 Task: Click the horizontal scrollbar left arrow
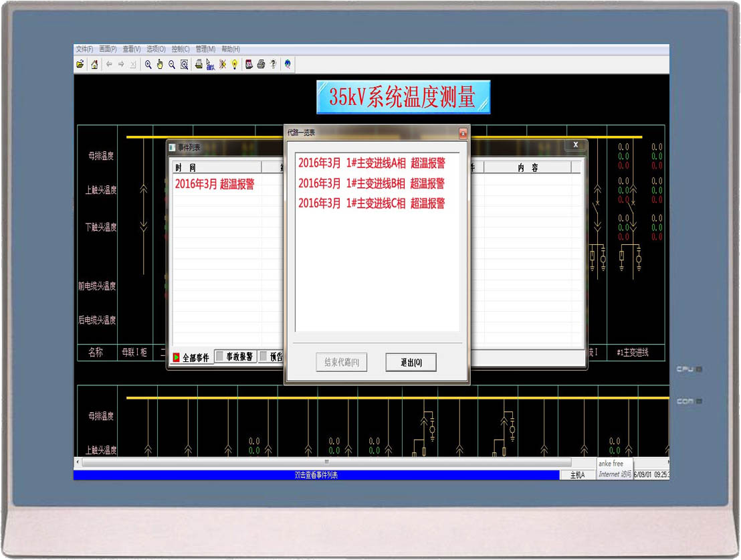click(x=78, y=462)
